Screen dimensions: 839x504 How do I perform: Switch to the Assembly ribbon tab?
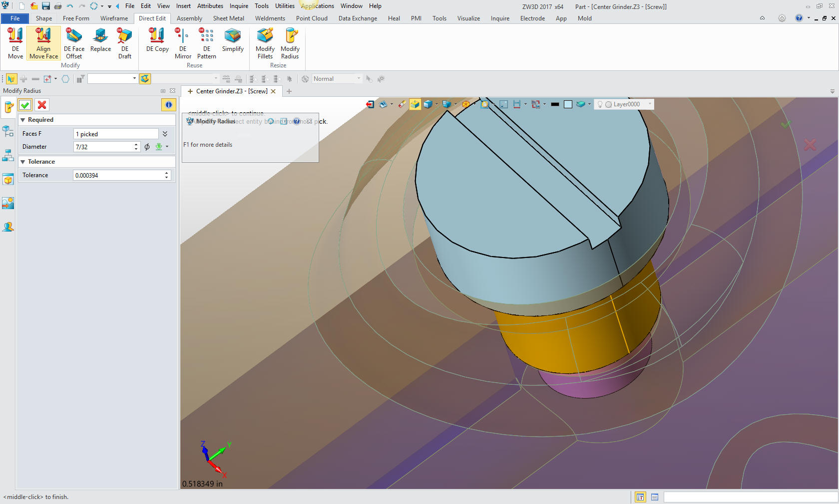click(x=189, y=18)
